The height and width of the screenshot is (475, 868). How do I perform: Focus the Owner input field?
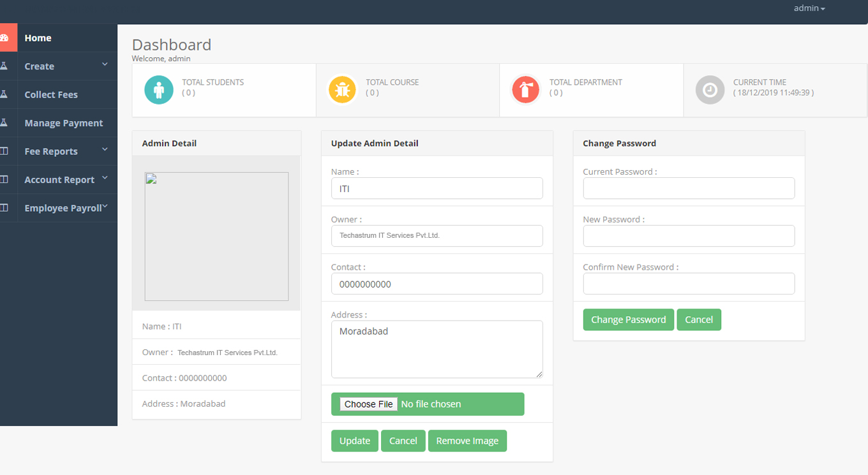pos(437,236)
